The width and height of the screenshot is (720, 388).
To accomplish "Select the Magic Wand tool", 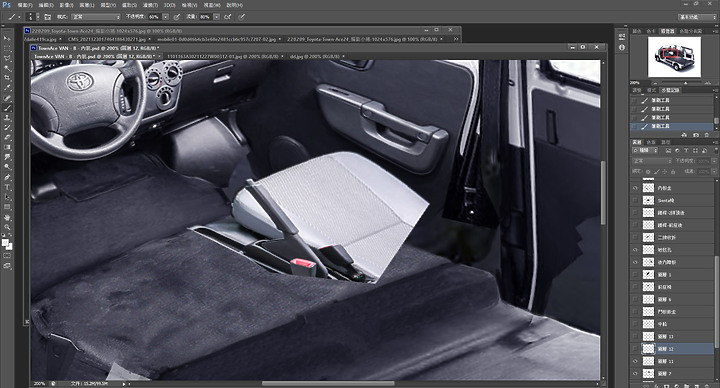I will [7, 68].
